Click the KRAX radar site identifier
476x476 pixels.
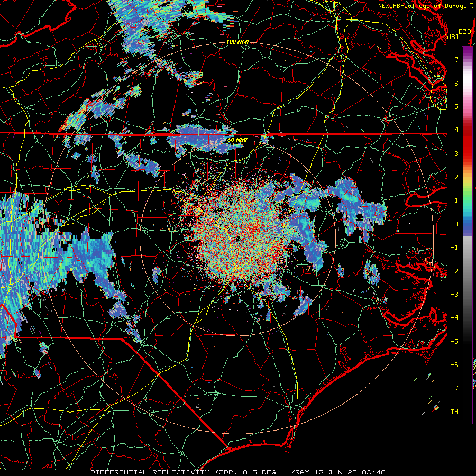tap(299, 472)
